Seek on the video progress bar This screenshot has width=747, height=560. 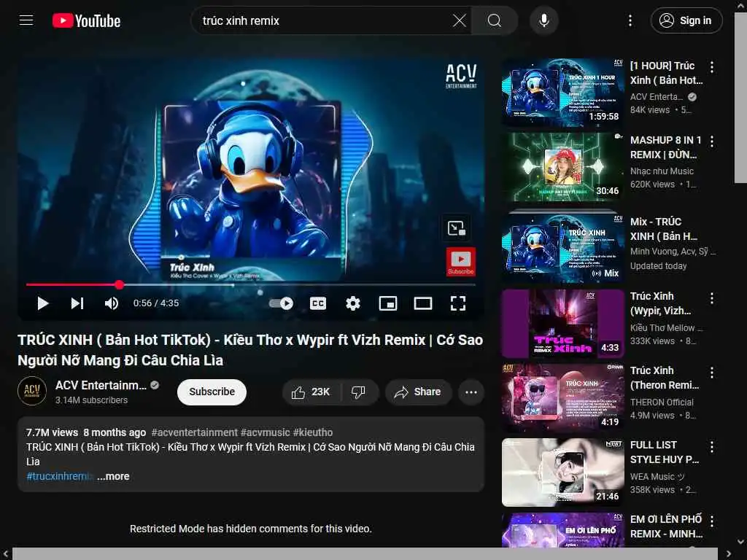pos(251,285)
